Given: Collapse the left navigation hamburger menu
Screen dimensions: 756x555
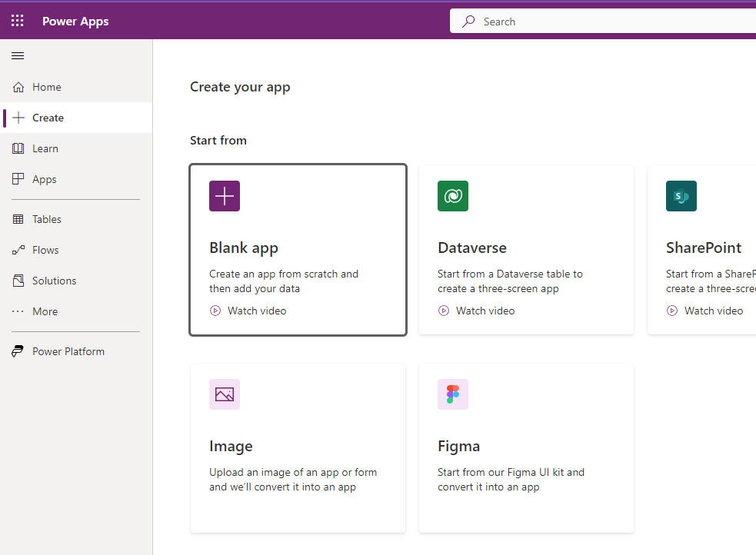Looking at the screenshot, I should point(18,56).
